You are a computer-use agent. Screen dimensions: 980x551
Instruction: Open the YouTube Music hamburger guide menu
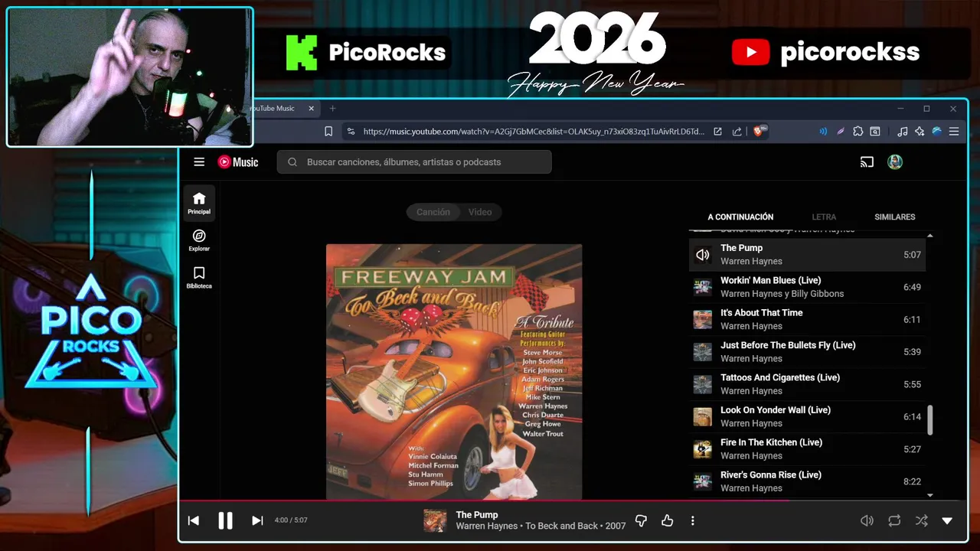[x=199, y=162]
